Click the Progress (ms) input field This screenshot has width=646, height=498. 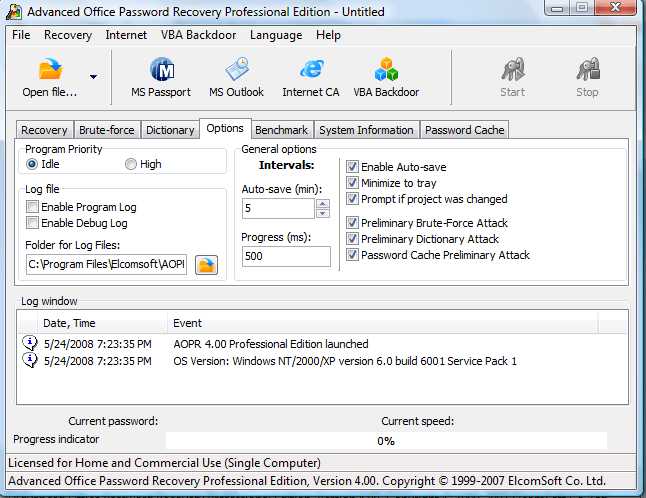286,256
